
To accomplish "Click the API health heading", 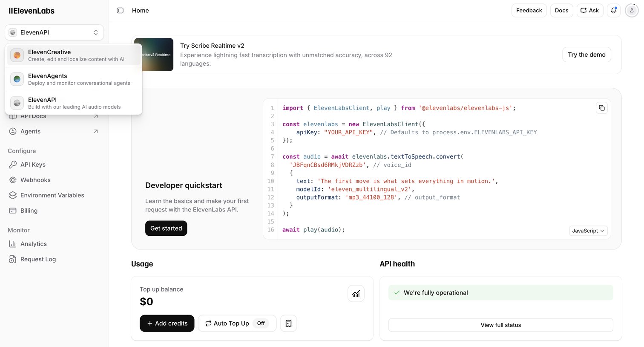I will coord(397,264).
